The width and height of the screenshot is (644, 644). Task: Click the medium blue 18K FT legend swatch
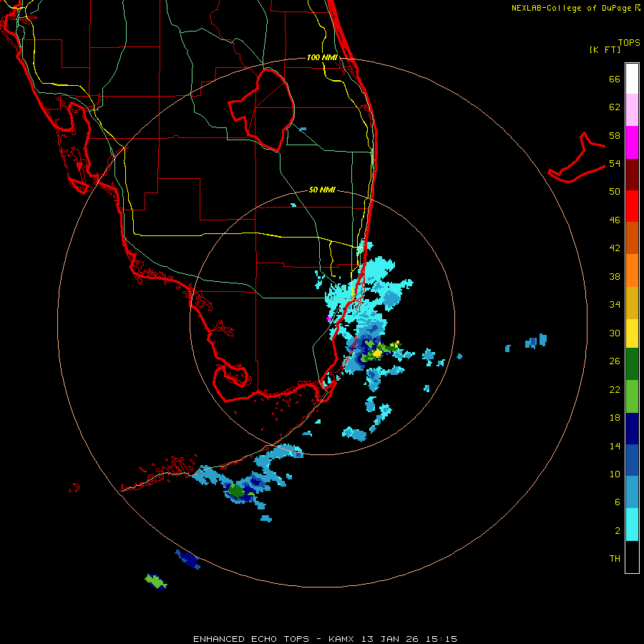632,461
